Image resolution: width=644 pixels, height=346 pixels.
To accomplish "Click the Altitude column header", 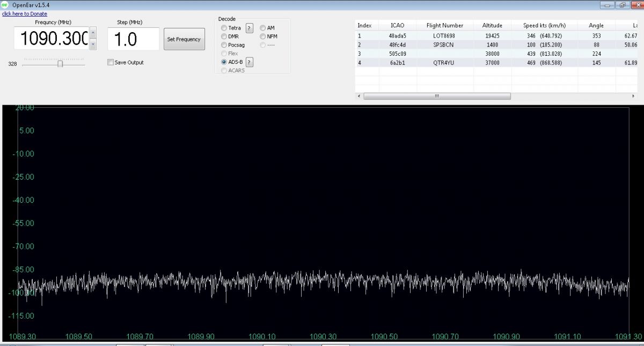I will 492,25.
